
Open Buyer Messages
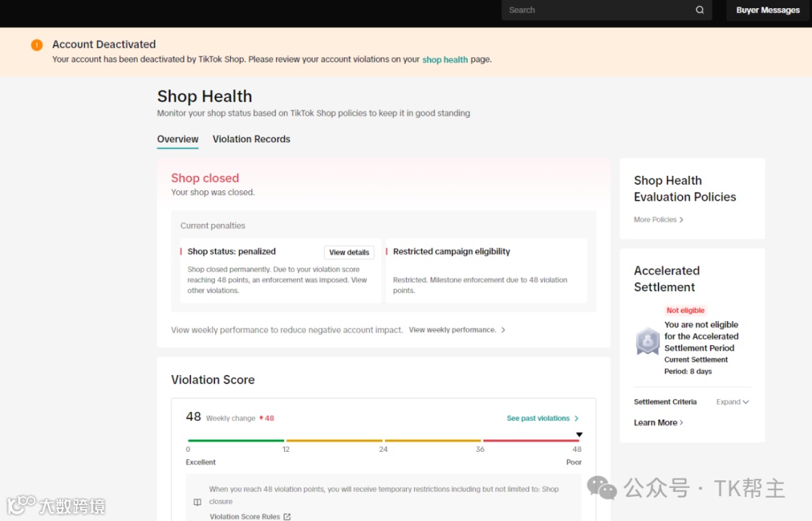(x=768, y=10)
